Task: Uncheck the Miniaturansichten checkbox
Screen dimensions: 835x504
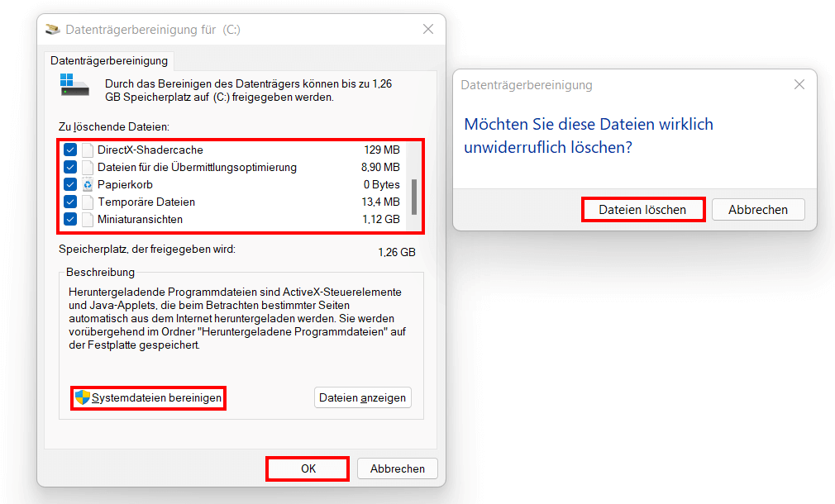Action: (70, 219)
